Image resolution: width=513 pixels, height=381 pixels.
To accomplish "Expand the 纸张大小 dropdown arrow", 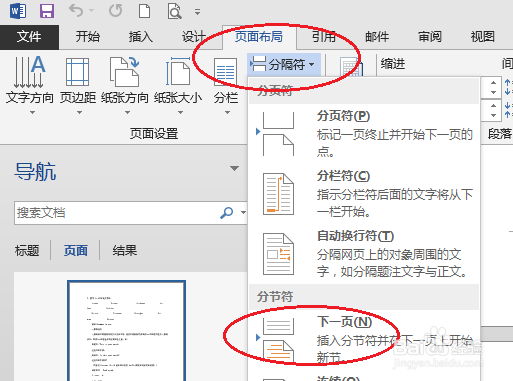I will pyautogui.click(x=180, y=113).
